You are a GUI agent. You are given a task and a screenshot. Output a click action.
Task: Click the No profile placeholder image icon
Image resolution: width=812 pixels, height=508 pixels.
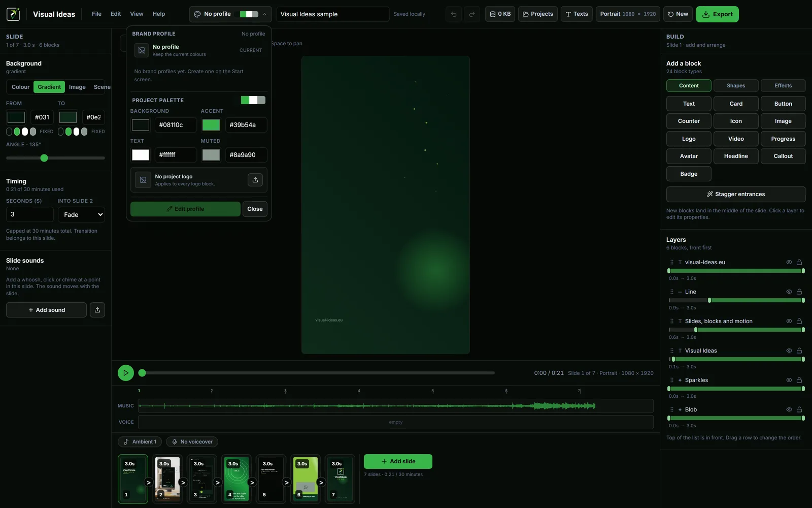point(142,50)
